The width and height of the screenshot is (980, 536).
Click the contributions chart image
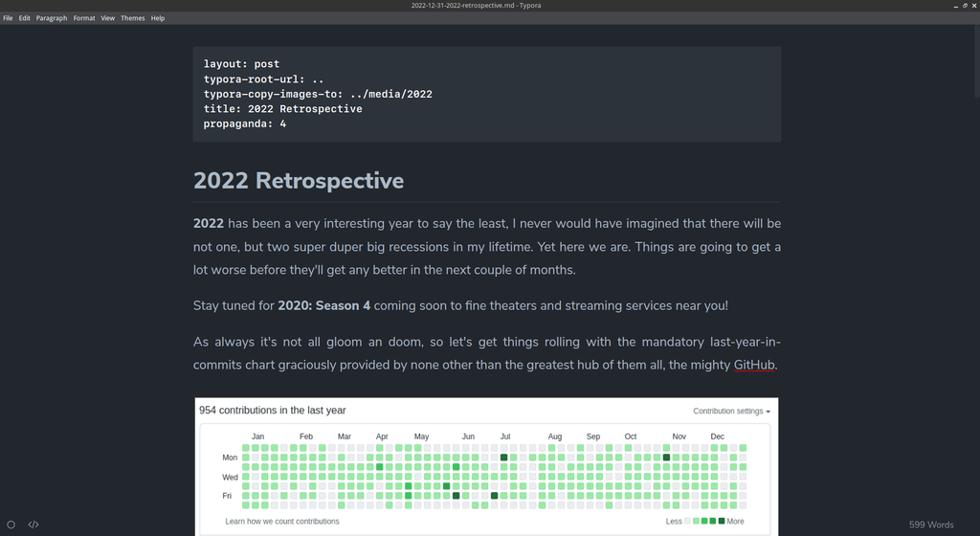tap(486, 466)
